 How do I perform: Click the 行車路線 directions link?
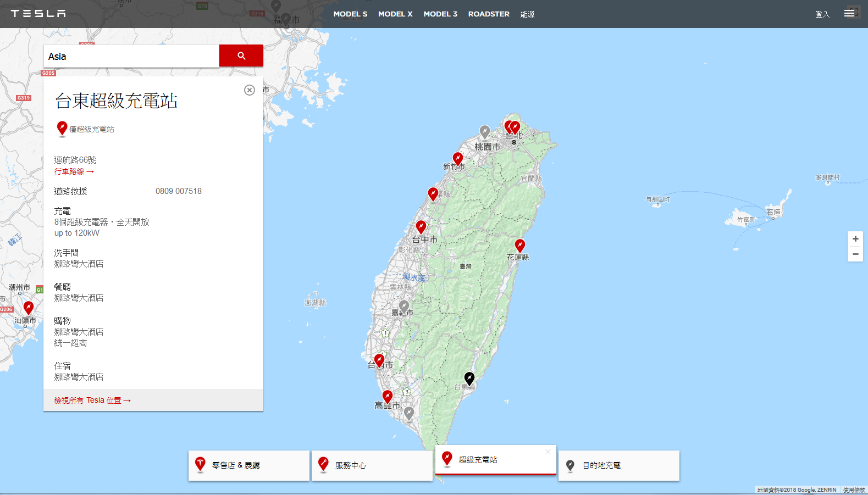(74, 171)
